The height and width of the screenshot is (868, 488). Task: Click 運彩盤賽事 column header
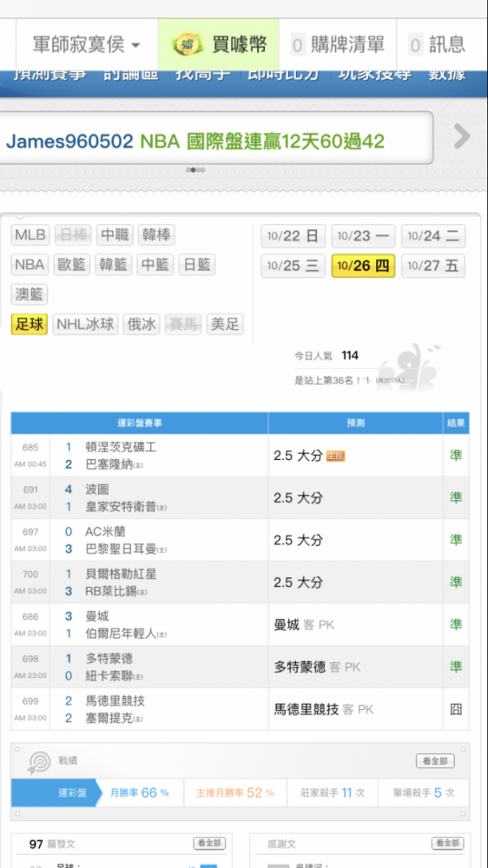click(x=140, y=424)
